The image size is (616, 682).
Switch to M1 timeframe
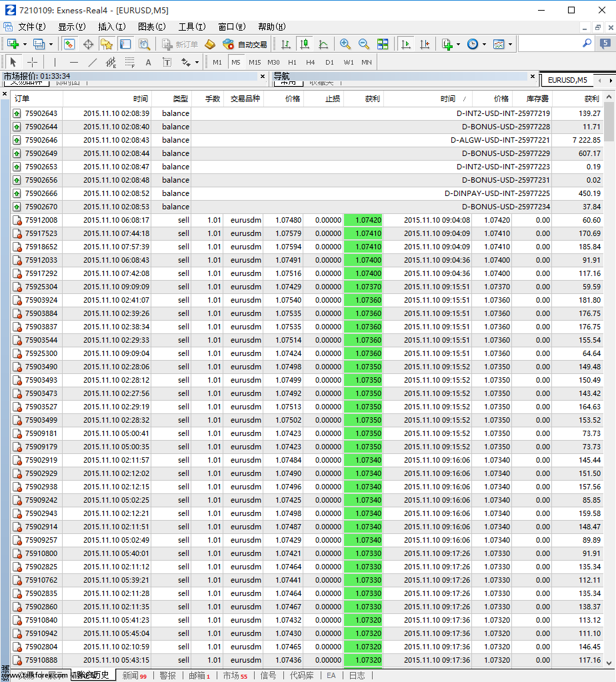coord(217,62)
